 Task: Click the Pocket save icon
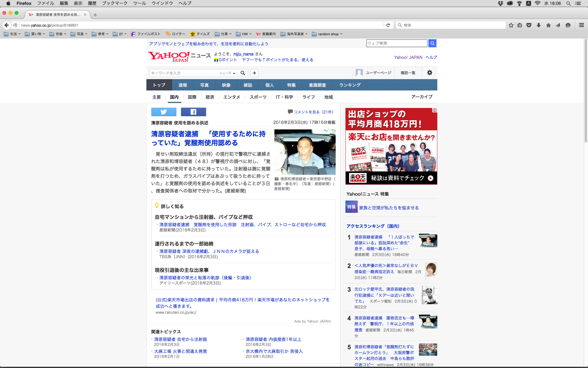pos(529,25)
